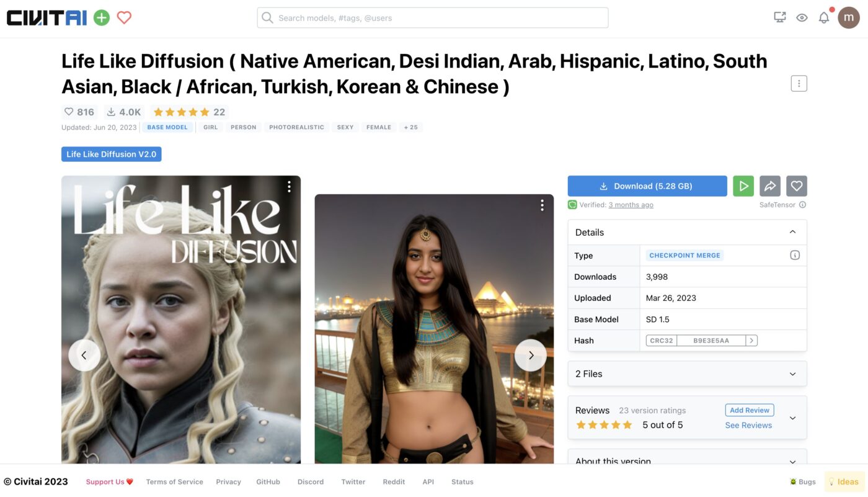Click the info icon next to Checkpoint Merge
868x497 pixels.
[795, 255]
